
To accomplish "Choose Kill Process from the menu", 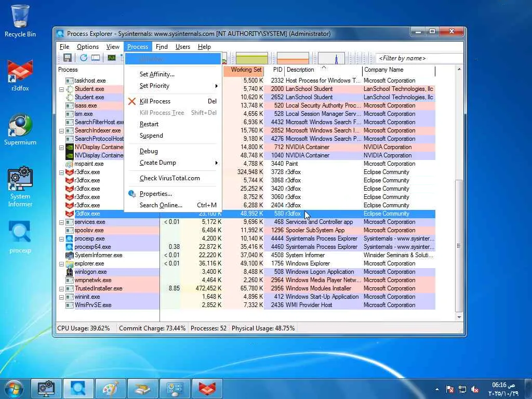I will pos(173,101).
